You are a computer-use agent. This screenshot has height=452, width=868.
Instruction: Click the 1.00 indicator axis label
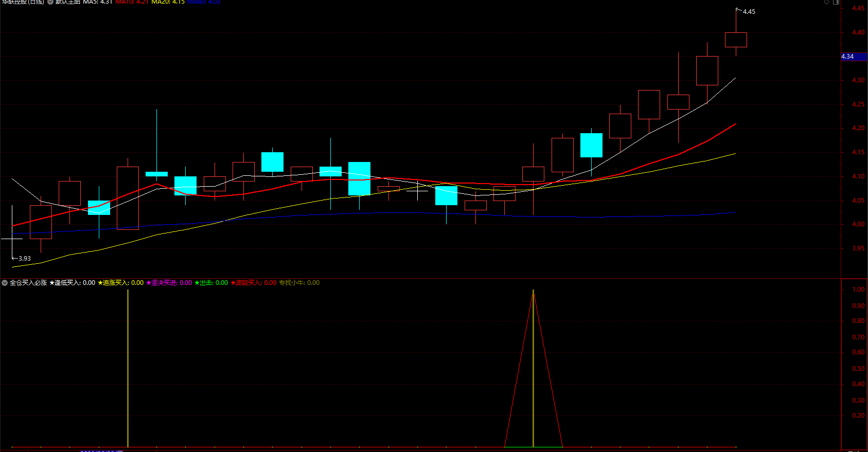click(858, 290)
